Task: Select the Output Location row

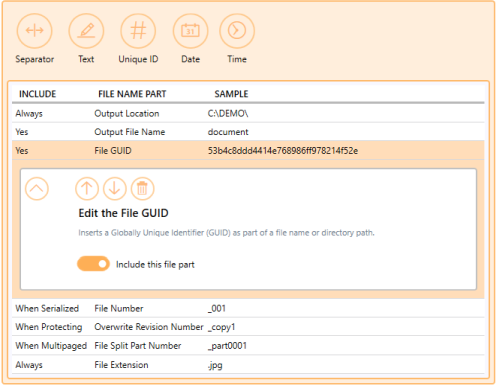Action: coord(248,113)
